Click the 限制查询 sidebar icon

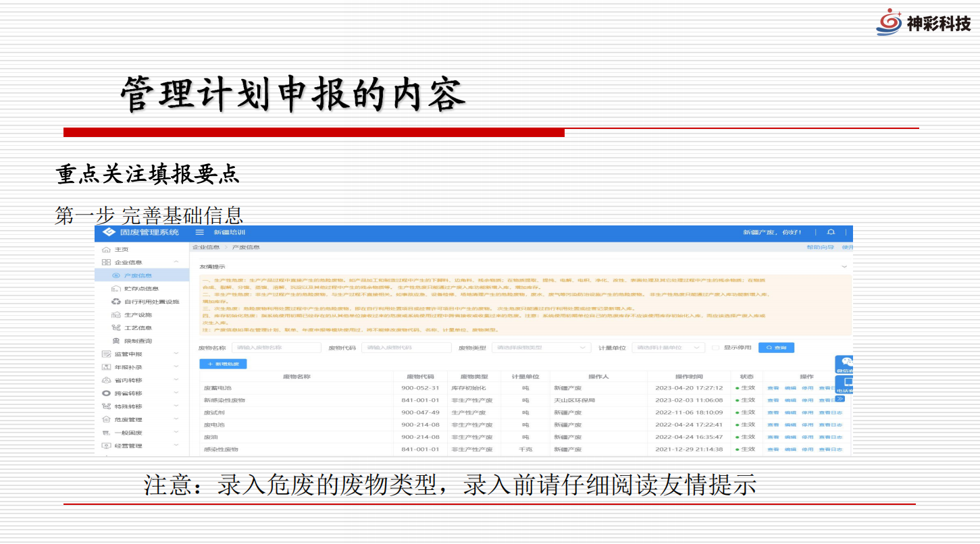tap(116, 342)
